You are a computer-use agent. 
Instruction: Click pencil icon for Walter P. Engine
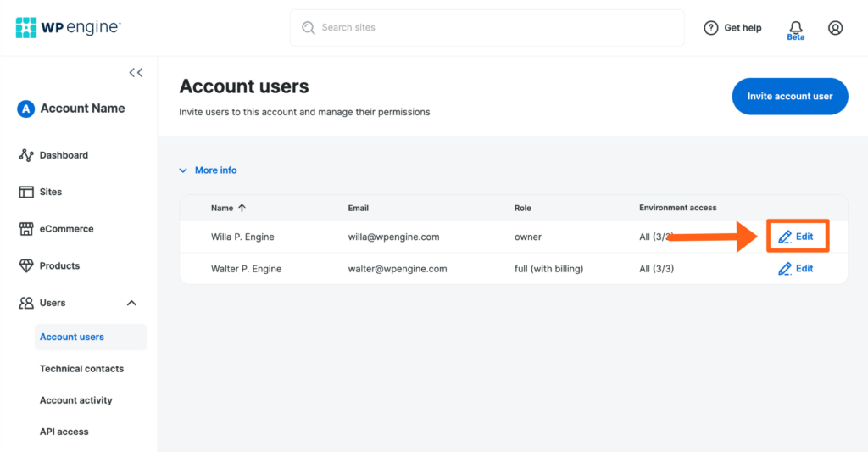[785, 269]
